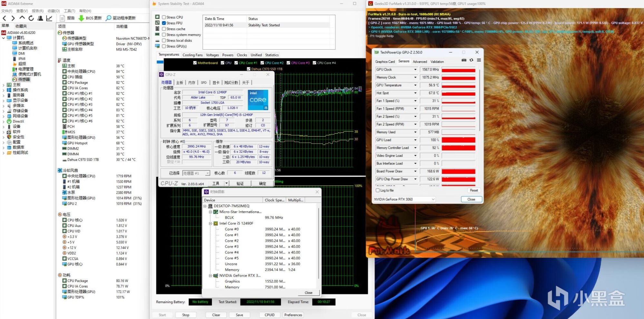The width and height of the screenshot is (644, 319).
Task: Click the BIOS 更新 toolbar button
Action: click(90, 18)
